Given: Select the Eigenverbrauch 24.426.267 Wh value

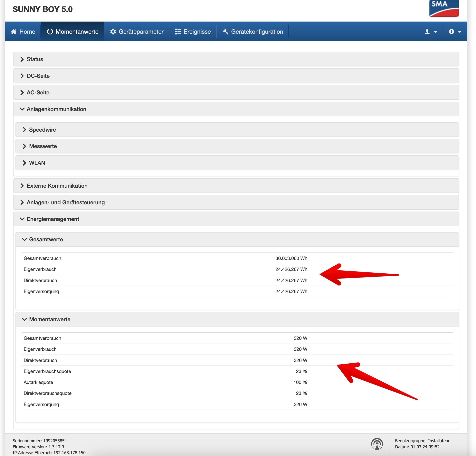Looking at the screenshot, I should (291, 269).
